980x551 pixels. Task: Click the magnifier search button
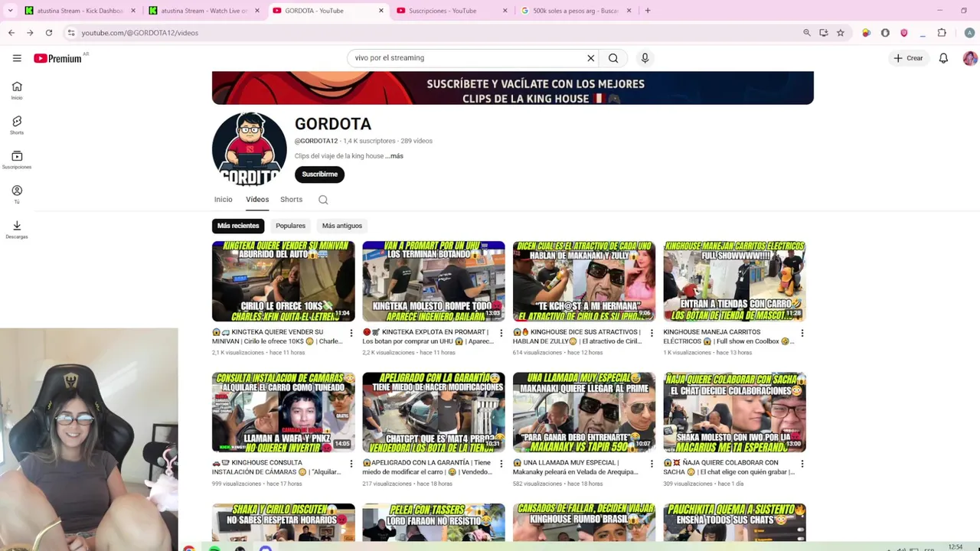pyautogui.click(x=613, y=58)
